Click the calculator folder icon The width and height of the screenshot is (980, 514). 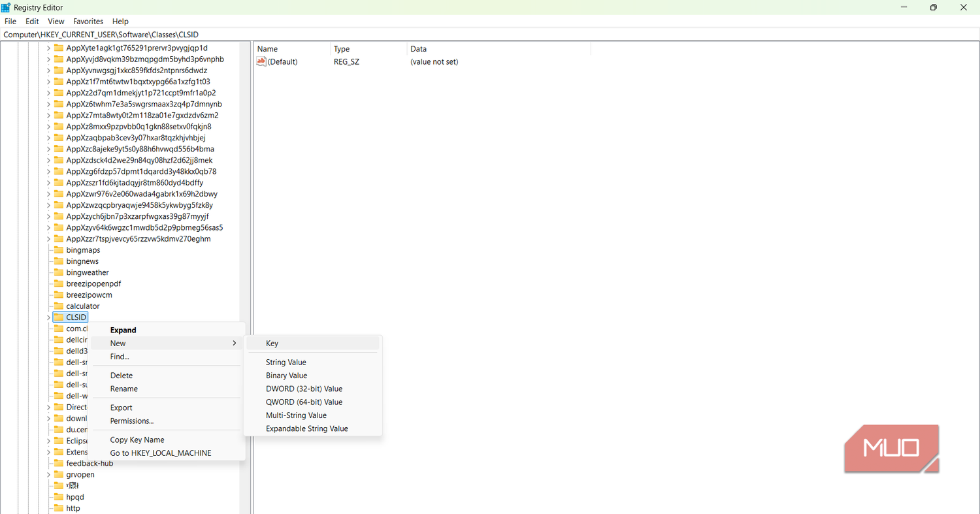(x=58, y=306)
